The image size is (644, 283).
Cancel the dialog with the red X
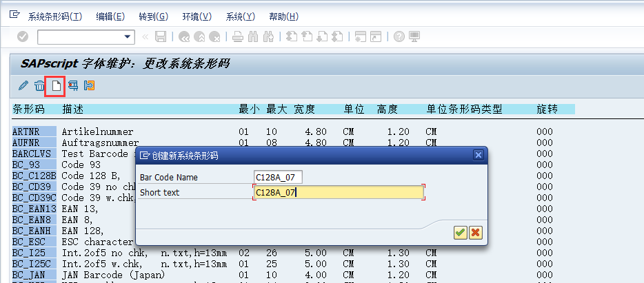(476, 233)
